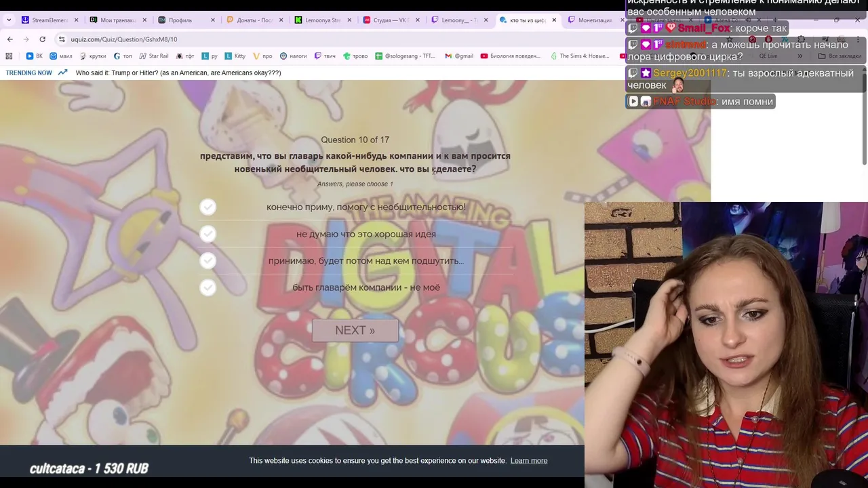Open the apps grid in bookmarks bar
This screenshot has width=868, height=488.
pos(9,56)
